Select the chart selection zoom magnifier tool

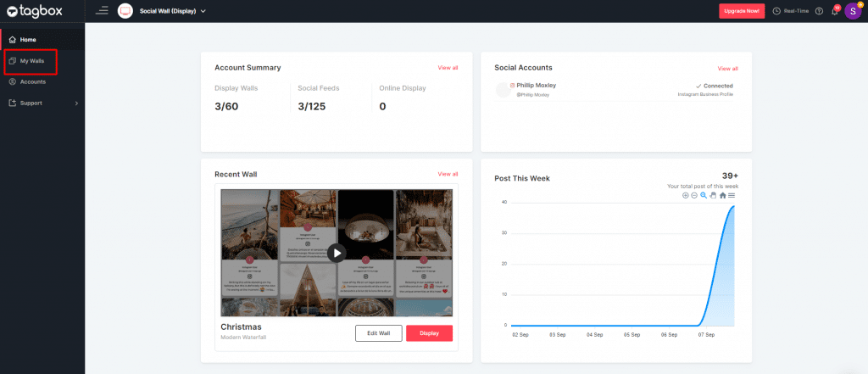coord(704,196)
